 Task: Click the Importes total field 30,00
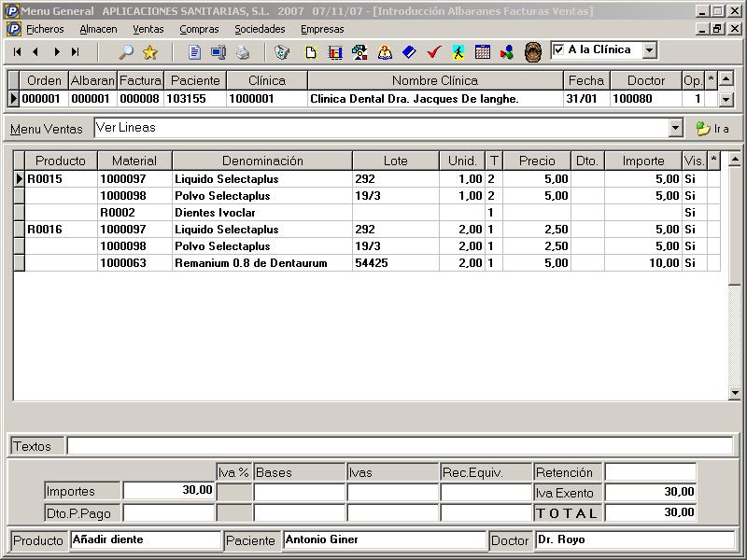pos(169,491)
